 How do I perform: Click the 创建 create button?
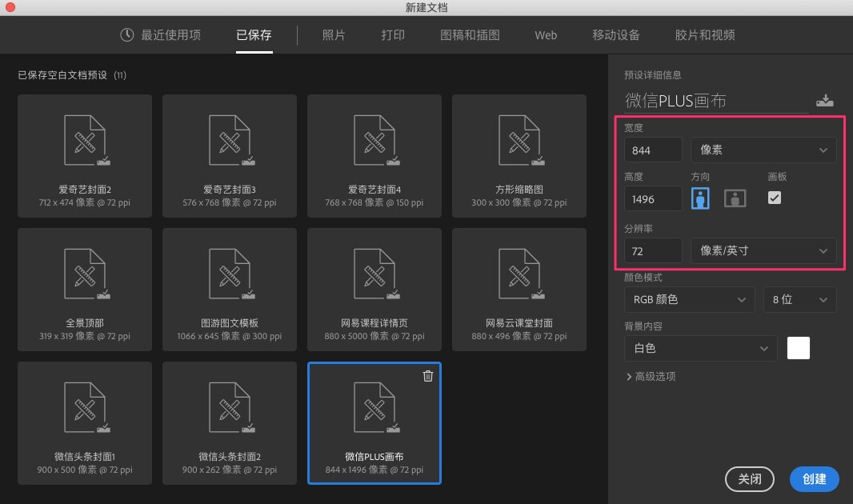point(815,479)
